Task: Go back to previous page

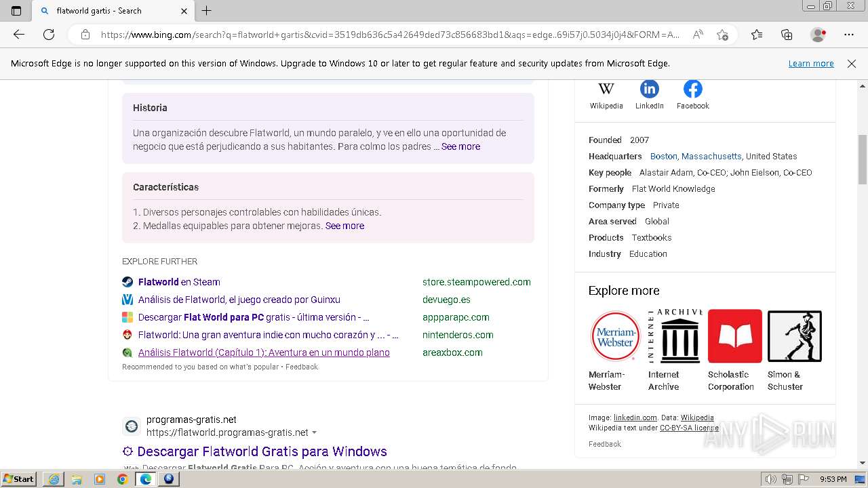Action: click(19, 35)
